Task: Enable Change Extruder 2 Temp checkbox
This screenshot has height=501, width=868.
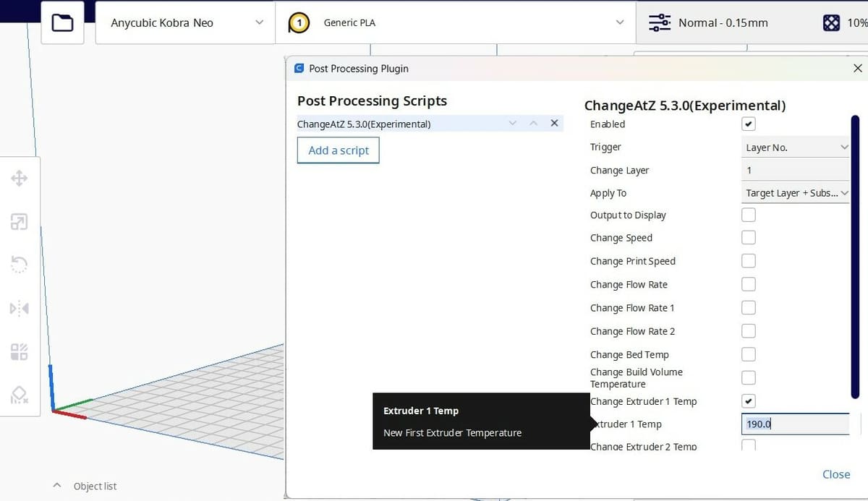Action: click(x=749, y=445)
